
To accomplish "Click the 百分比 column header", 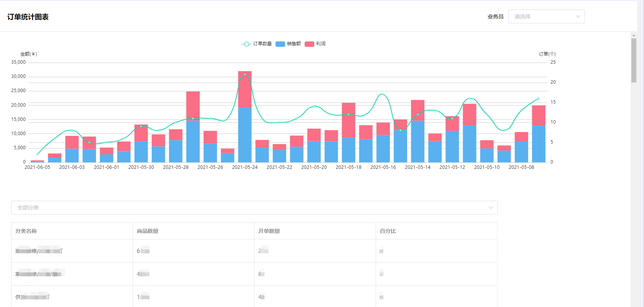I will (x=388, y=231).
